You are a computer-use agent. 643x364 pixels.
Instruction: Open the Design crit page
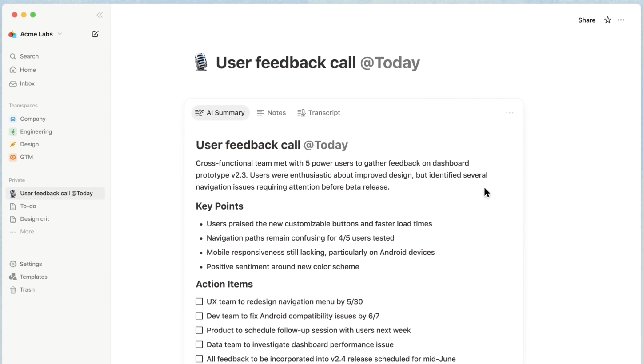pos(34,219)
